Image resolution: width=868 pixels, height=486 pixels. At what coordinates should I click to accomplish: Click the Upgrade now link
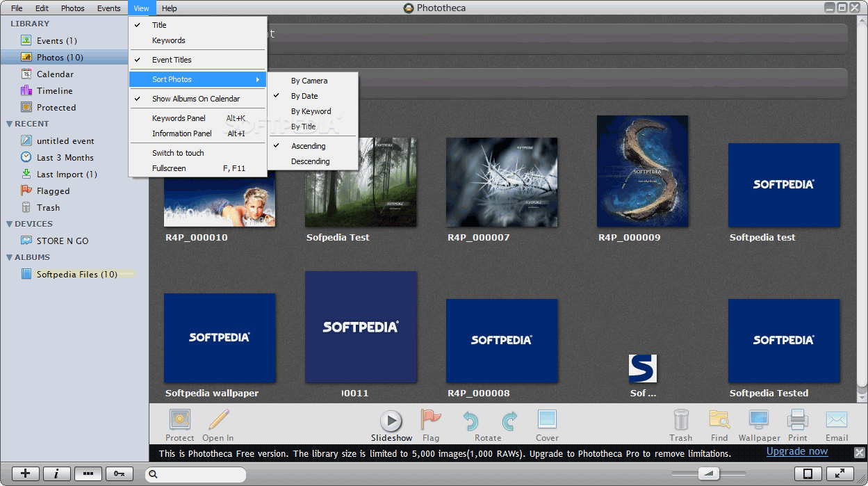coord(797,451)
